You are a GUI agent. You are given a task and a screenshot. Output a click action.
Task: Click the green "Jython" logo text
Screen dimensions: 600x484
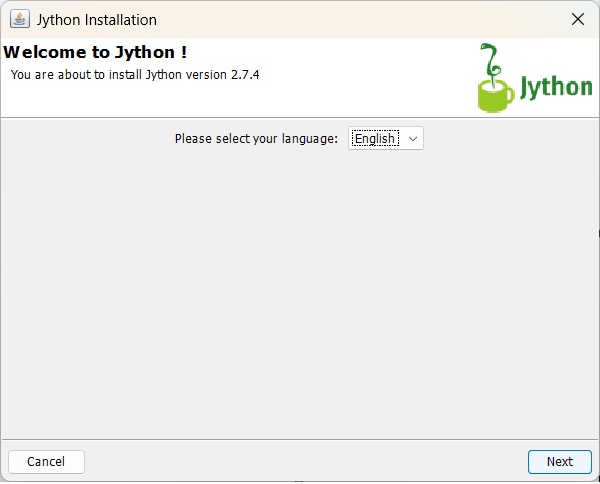(556, 87)
